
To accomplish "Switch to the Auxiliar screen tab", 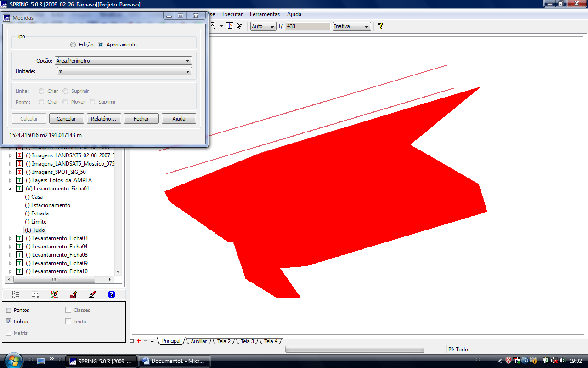I will point(199,341).
